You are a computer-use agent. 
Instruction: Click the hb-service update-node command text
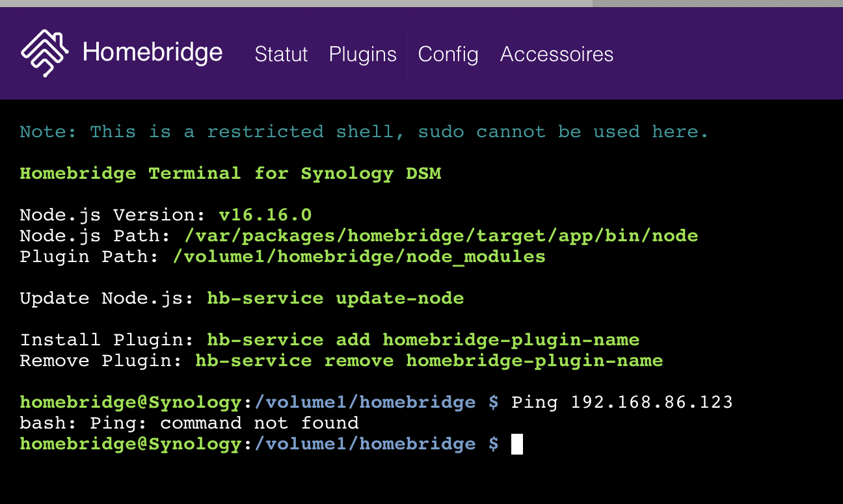pyautogui.click(x=335, y=298)
